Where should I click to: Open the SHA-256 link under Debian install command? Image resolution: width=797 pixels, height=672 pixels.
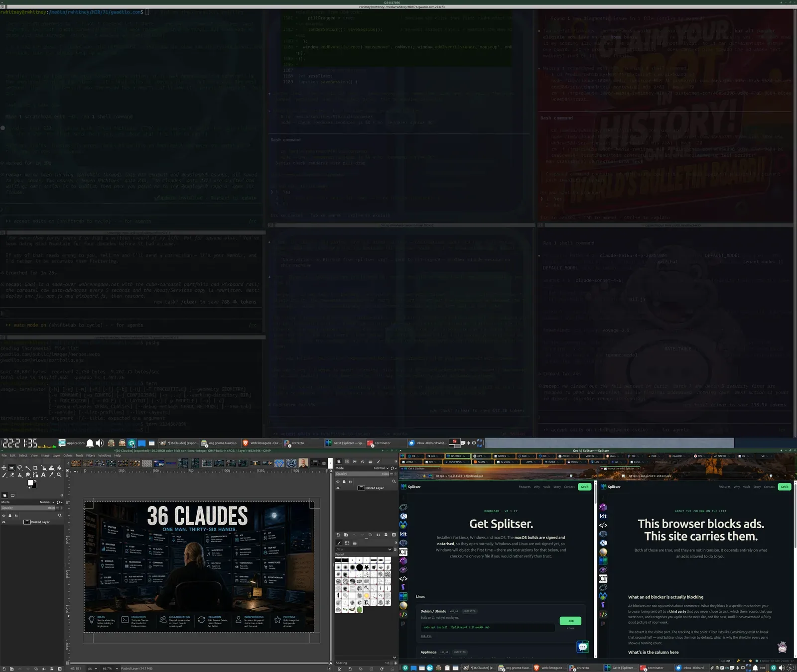point(426,636)
